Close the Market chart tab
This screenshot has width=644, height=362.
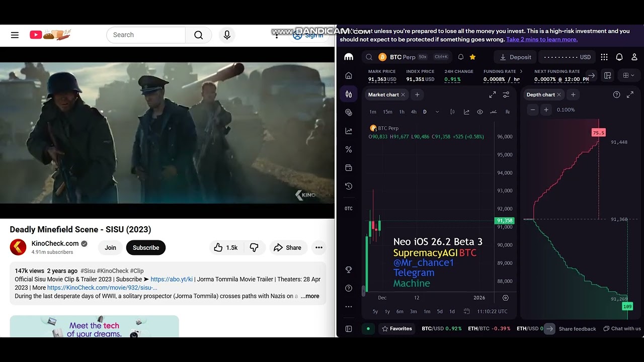[x=403, y=95]
